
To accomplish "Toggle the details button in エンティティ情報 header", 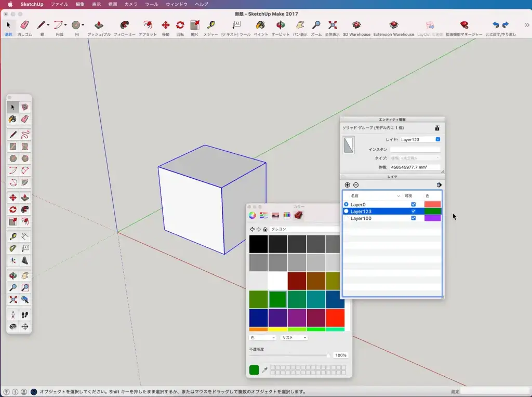I will click(x=437, y=128).
